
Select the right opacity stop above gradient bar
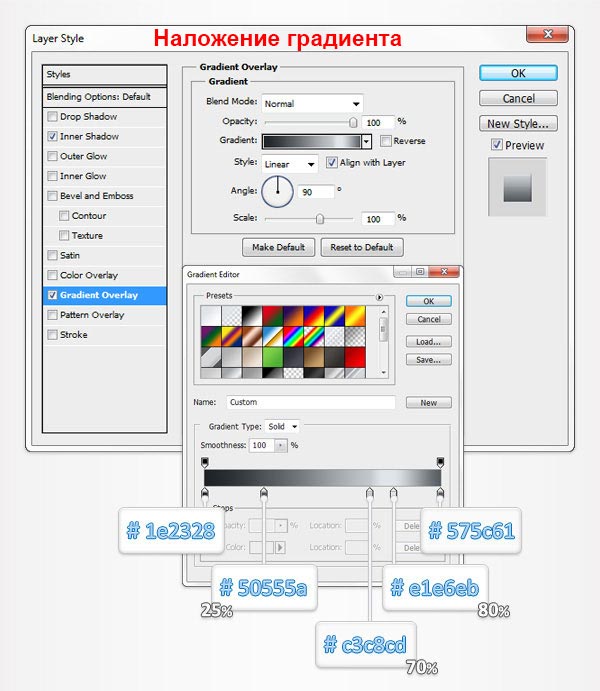tap(440, 462)
